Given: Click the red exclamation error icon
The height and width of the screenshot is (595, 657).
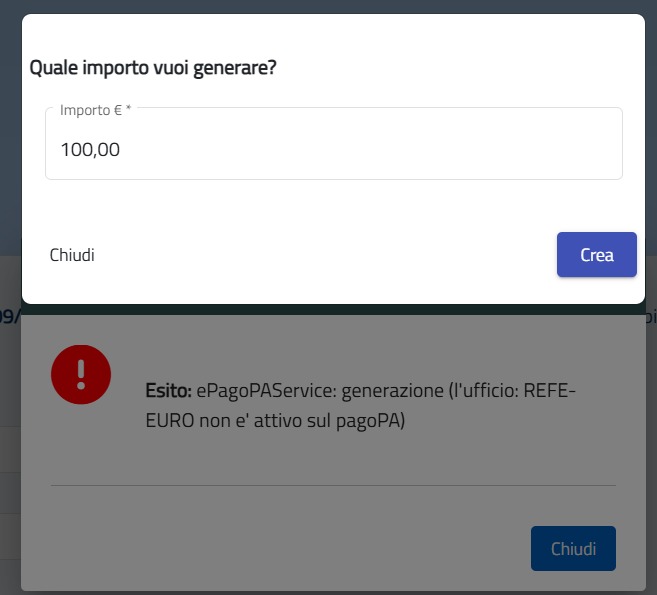Looking at the screenshot, I should pyautogui.click(x=81, y=374).
